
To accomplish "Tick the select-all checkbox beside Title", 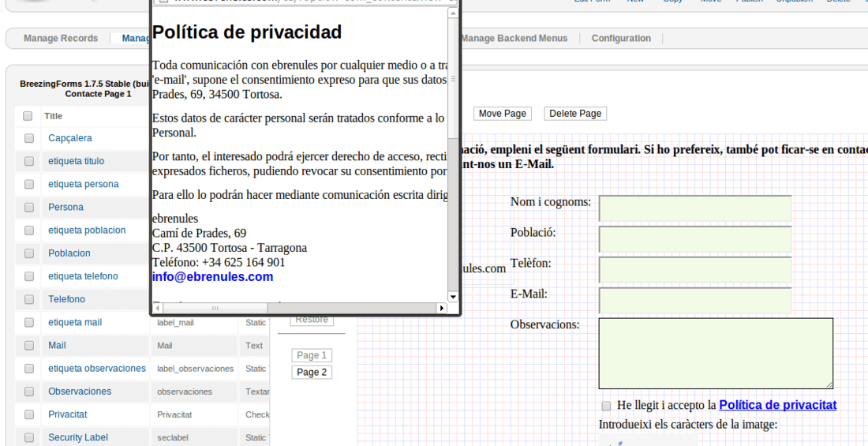I will pos(28,116).
